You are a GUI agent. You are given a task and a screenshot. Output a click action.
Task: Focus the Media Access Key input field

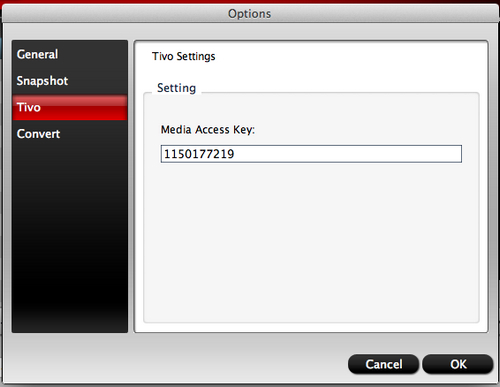coord(311,154)
